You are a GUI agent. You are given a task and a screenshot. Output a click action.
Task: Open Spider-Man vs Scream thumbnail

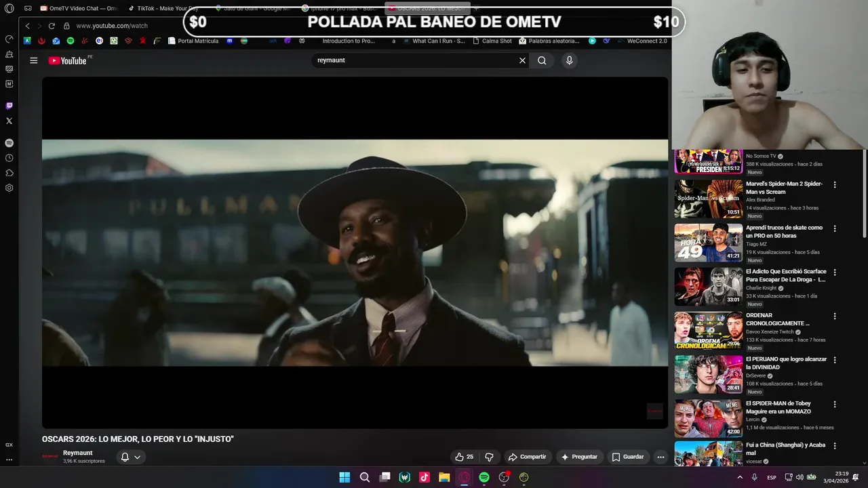click(708, 199)
